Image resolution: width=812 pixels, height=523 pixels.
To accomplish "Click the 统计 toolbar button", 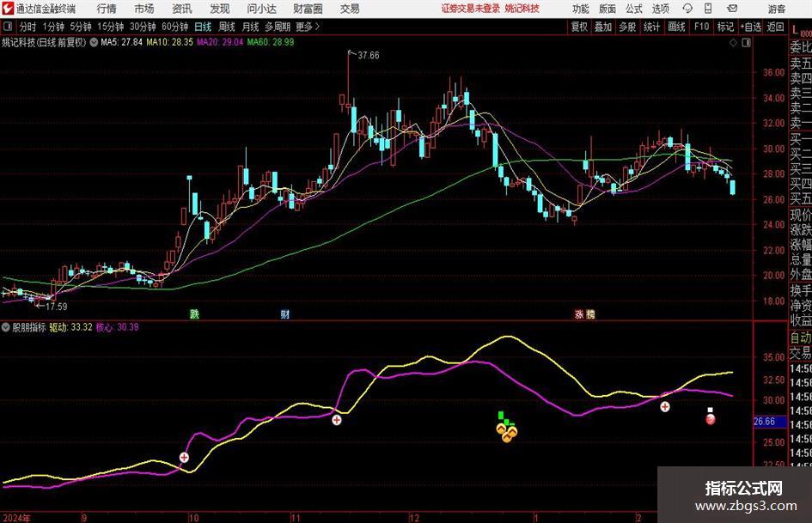I will [651, 27].
